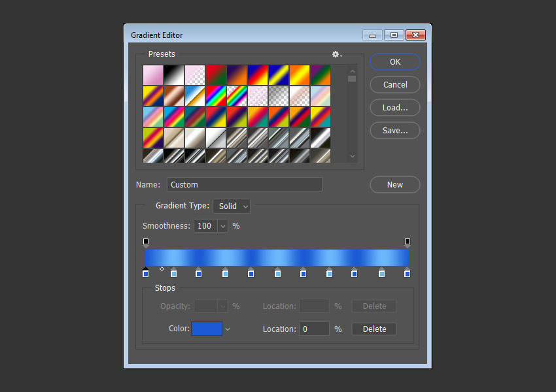Screen dimensions: 556x392
Task: Choose the transparent rainbow gradient preset
Action: [x=237, y=96]
